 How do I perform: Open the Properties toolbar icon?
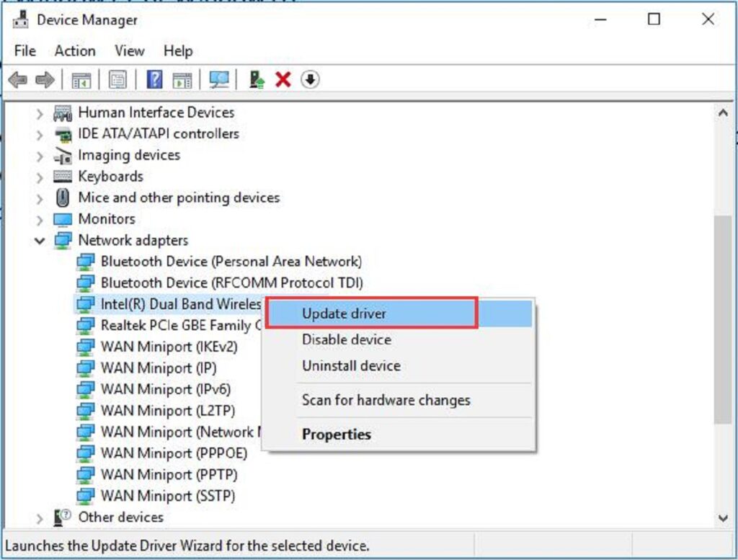coord(118,79)
